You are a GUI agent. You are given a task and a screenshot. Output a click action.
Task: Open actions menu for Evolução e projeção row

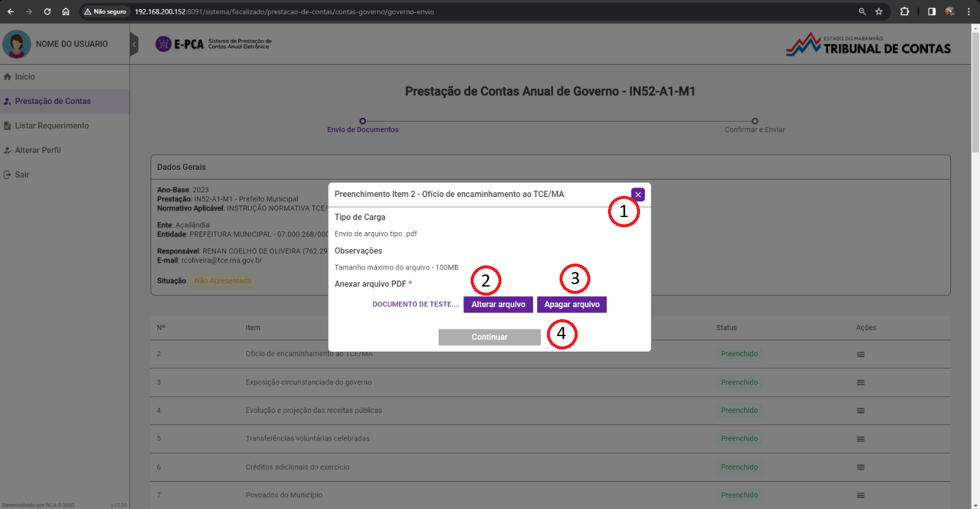(x=860, y=410)
